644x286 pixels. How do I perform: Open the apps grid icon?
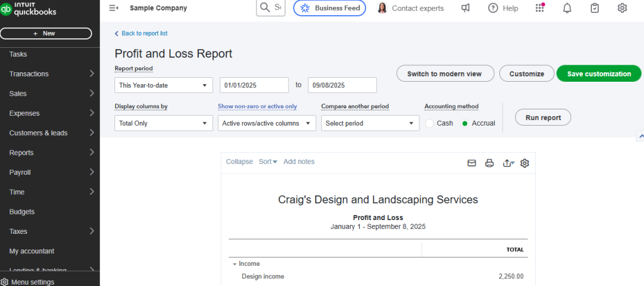[540, 8]
